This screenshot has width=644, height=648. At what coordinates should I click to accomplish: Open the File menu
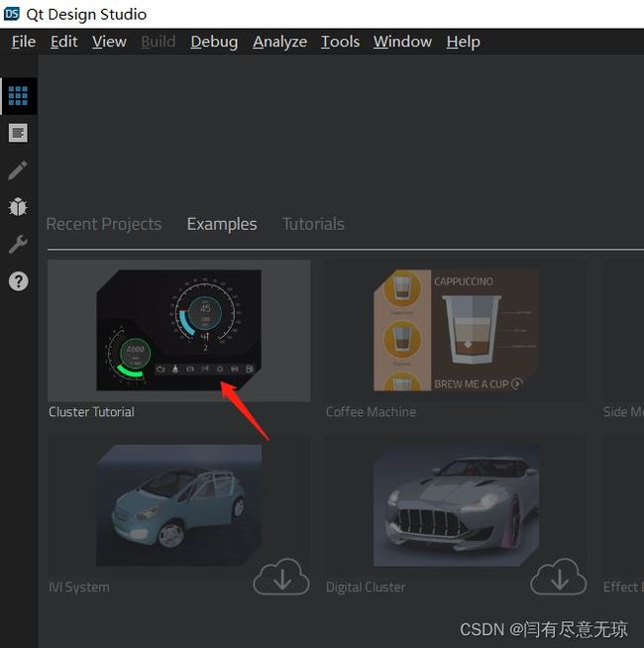coord(24,42)
